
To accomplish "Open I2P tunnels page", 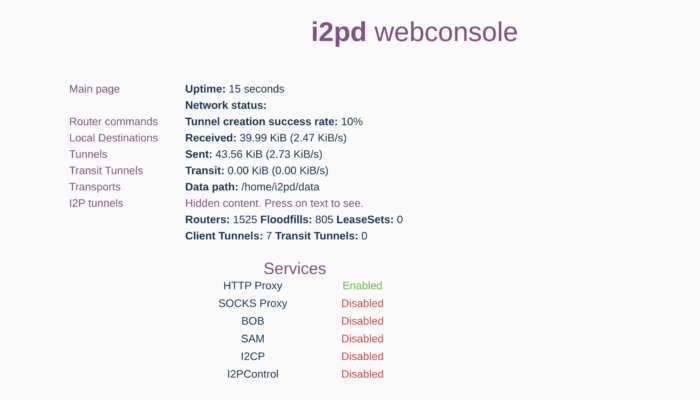I will pyautogui.click(x=96, y=203).
